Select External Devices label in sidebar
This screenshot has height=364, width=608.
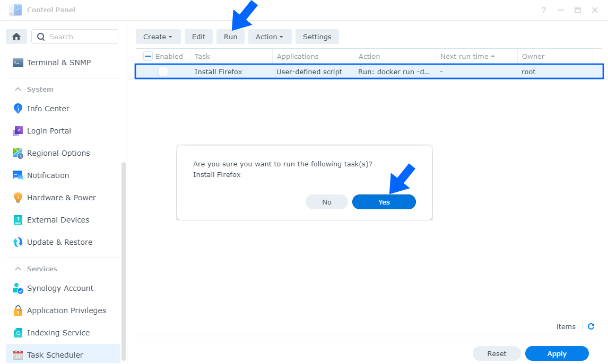[x=58, y=220]
